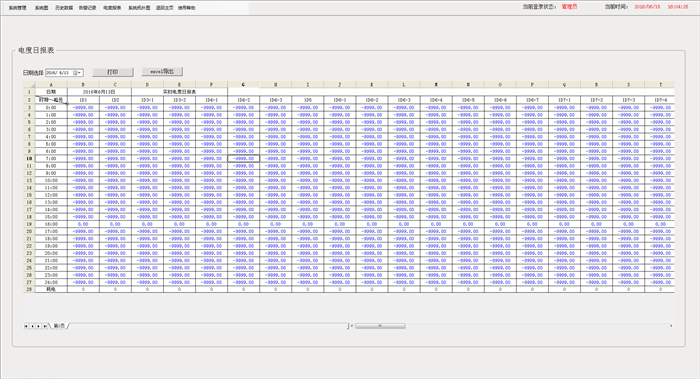Click the excel导出 export button
The image size is (700, 379).
point(162,71)
